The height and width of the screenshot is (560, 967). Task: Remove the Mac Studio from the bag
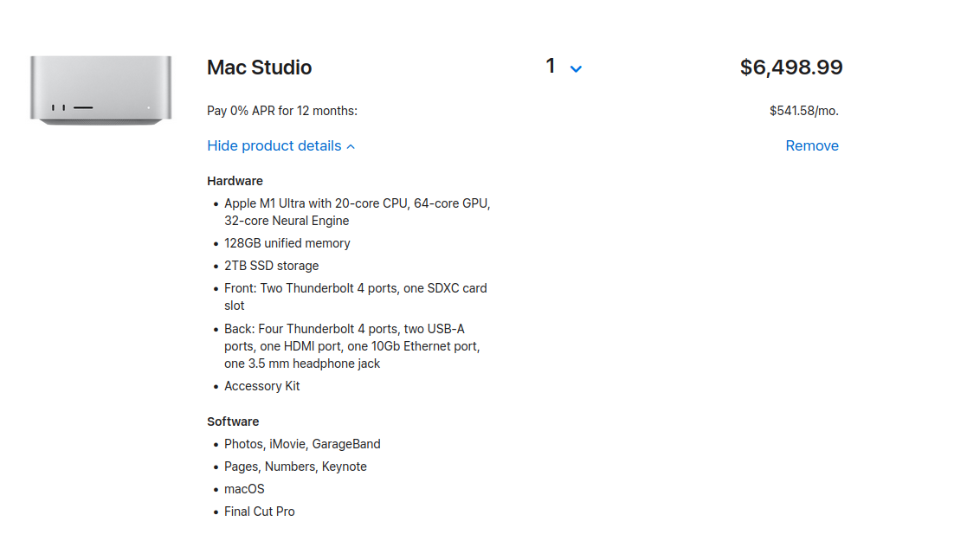coord(811,145)
